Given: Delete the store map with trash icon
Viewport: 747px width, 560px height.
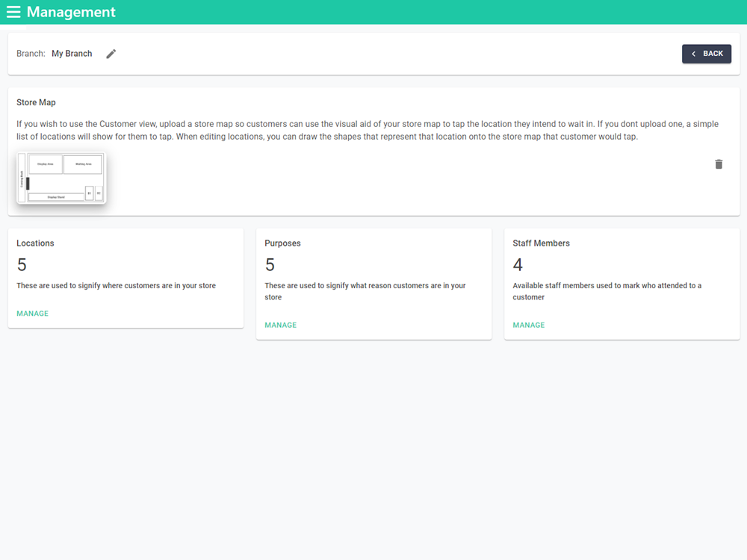Looking at the screenshot, I should [719, 164].
